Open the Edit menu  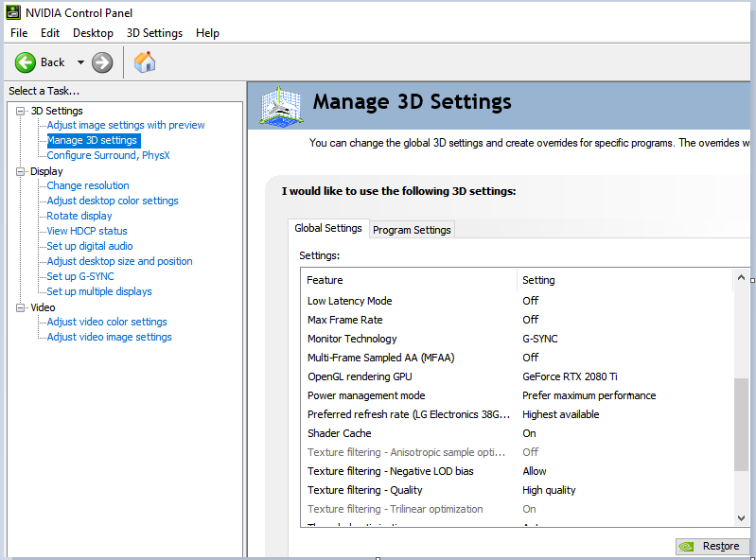coord(50,33)
